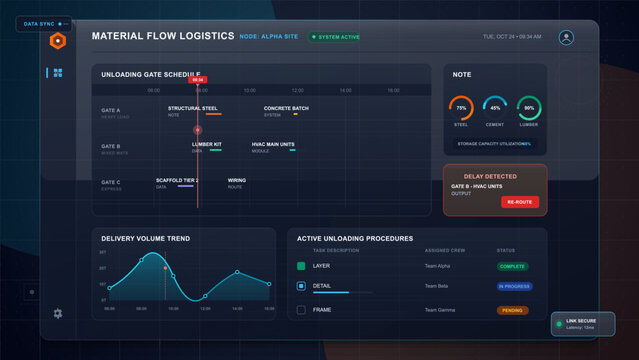Click the Storage Capacity Utilization bar

click(494, 144)
